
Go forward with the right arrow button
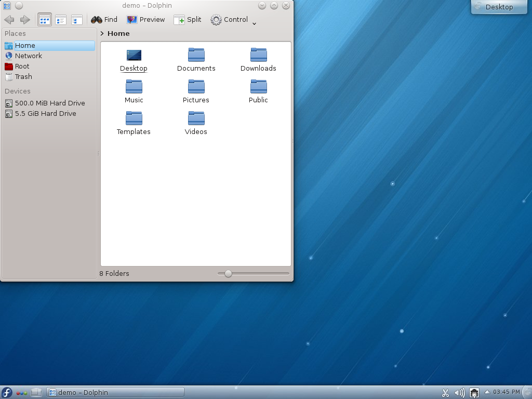click(x=25, y=20)
